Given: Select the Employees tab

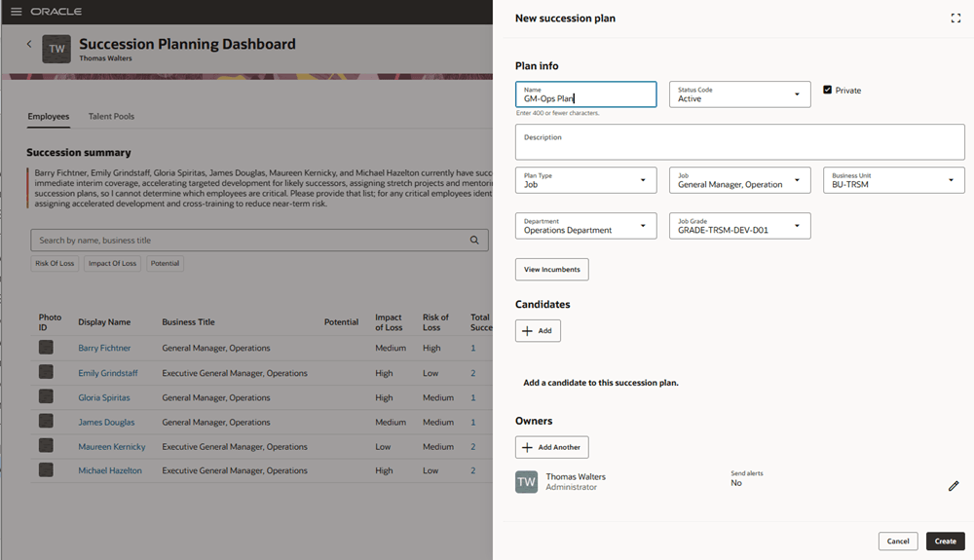Looking at the screenshot, I should tap(49, 117).
